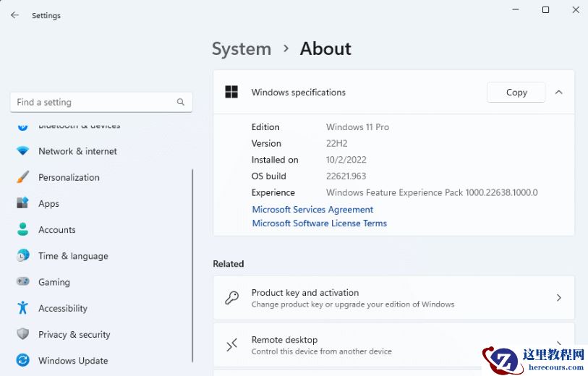Collapse the Windows specifications section
The image size is (588, 376).
pos(559,93)
